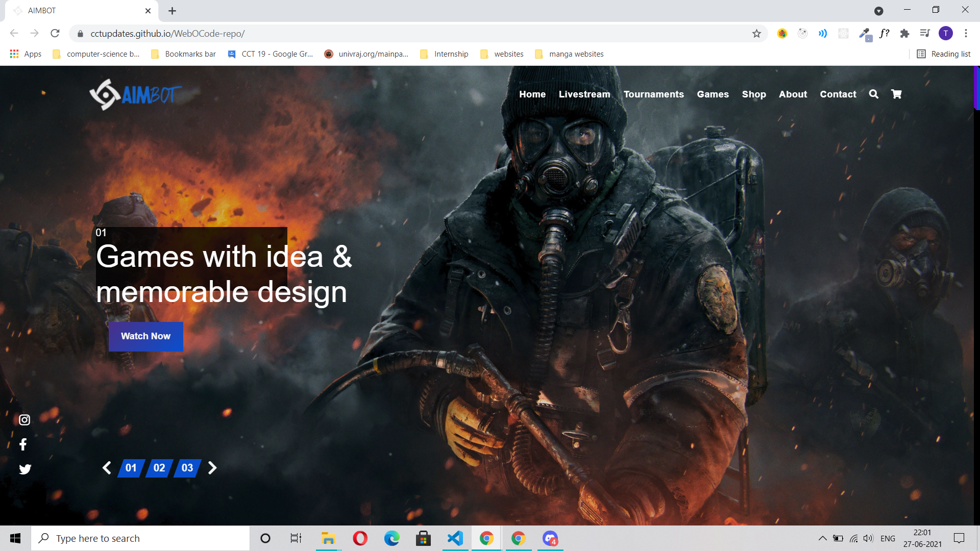Click the f? extension icon
This screenshot has height=551, width=980.
click(885, 34)
